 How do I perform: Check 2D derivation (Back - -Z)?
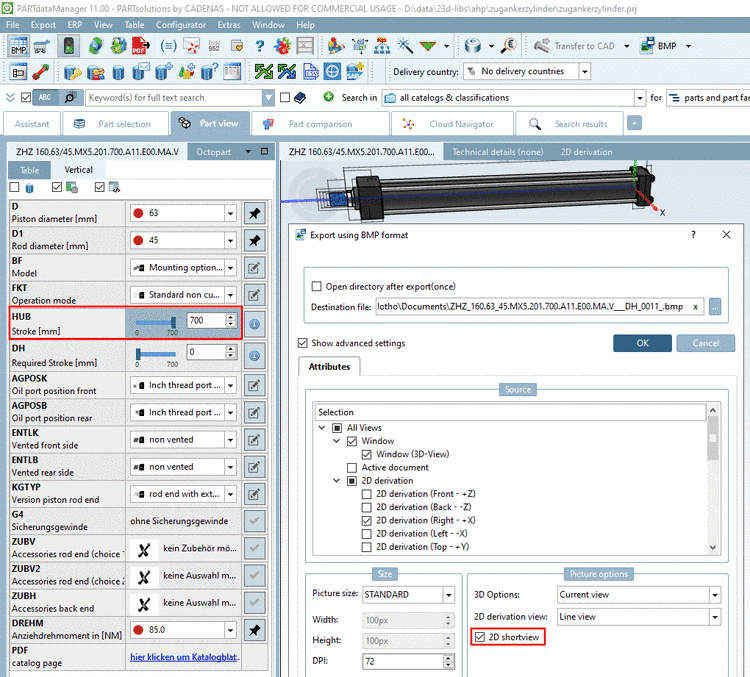367,508
